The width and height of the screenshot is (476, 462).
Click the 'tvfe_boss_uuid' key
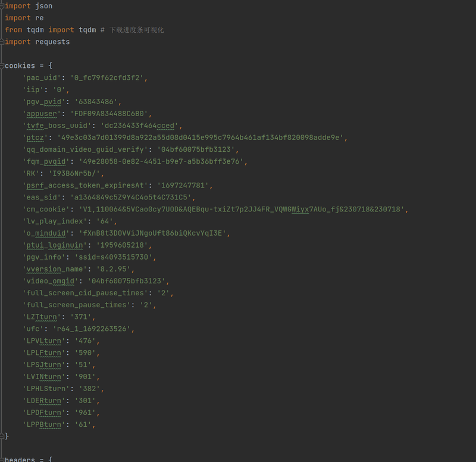pyautogui.click(x=57, y=126)
